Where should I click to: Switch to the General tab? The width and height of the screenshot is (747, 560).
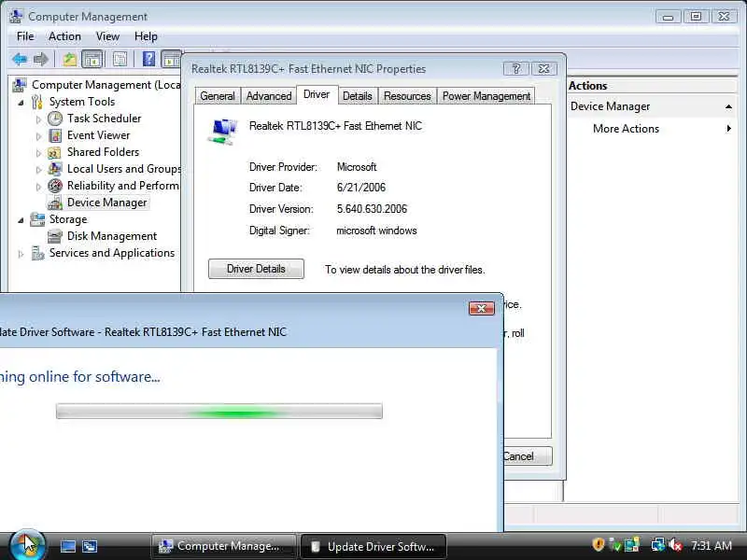pyautogui.click(x=218, y=96)
